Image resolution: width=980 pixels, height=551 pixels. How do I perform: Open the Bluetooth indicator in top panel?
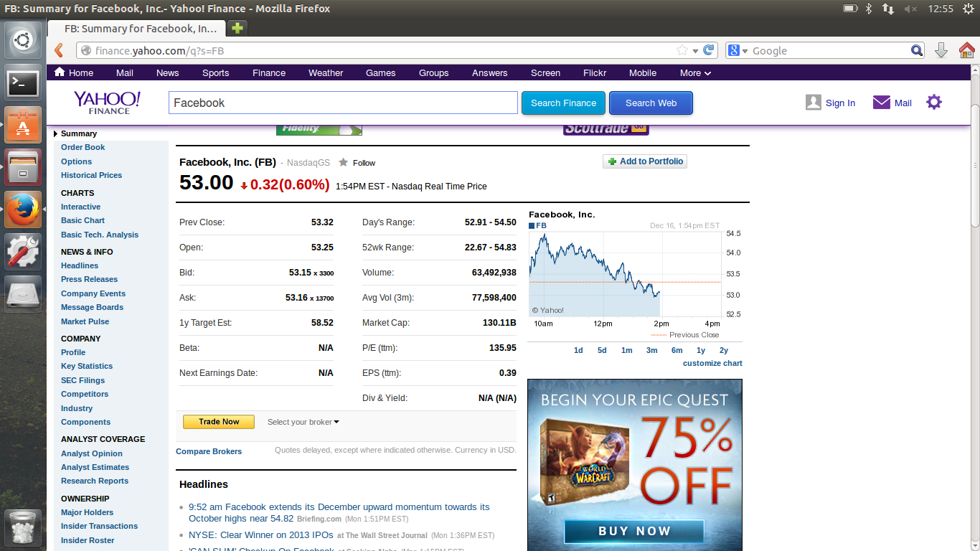(x=868, y=9)
